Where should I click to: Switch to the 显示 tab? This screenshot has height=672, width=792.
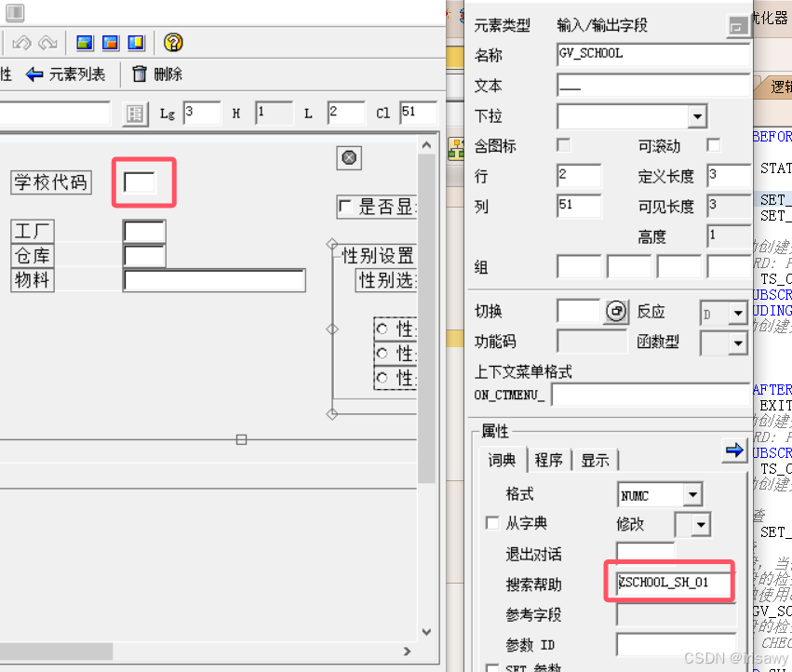[x=596, y=459]
